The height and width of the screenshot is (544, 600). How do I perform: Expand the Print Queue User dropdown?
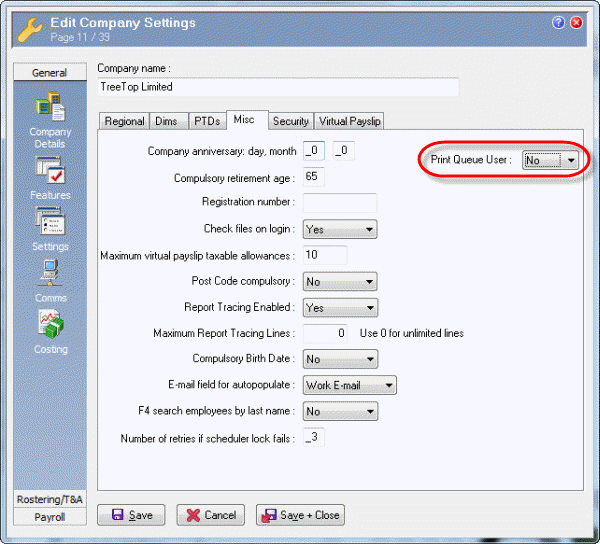coord(551,160)
